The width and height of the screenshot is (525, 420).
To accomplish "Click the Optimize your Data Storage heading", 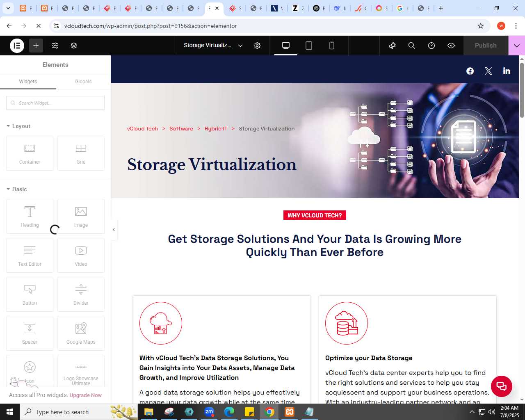I will coord(369,358).
